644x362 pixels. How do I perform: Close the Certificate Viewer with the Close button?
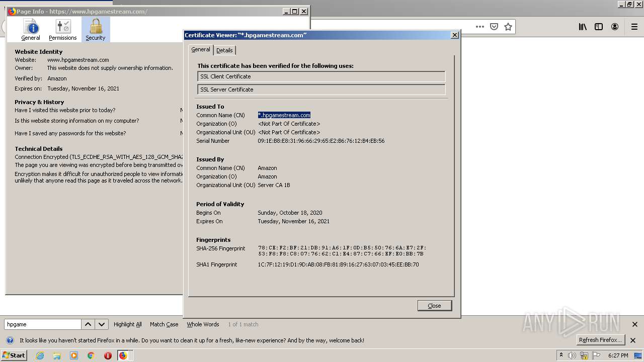[435, 306]
